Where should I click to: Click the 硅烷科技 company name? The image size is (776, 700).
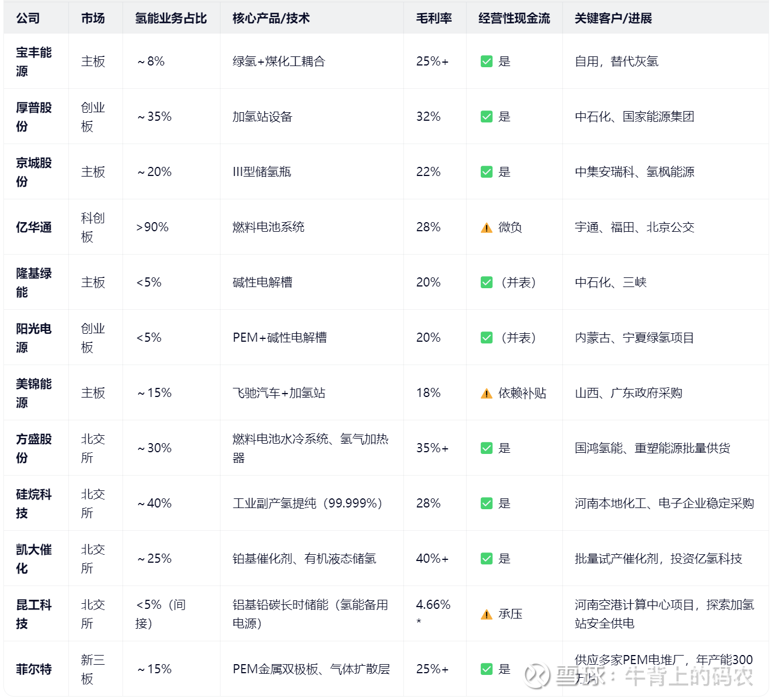[x=34, y=503]
